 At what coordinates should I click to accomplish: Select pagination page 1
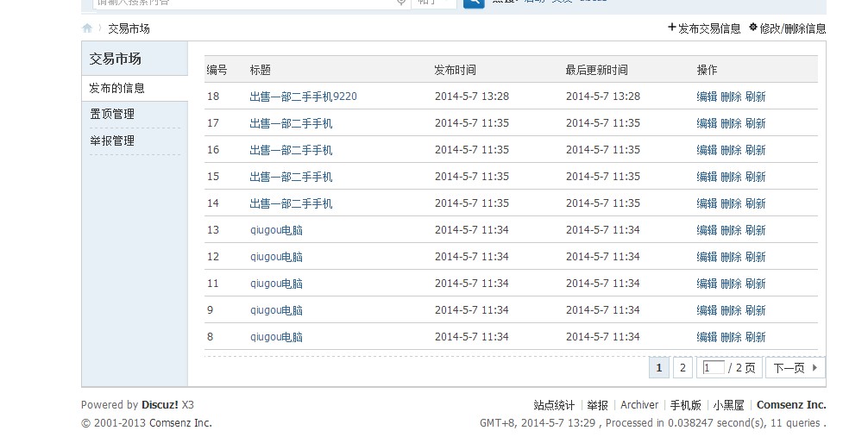(x=658, y=368)
